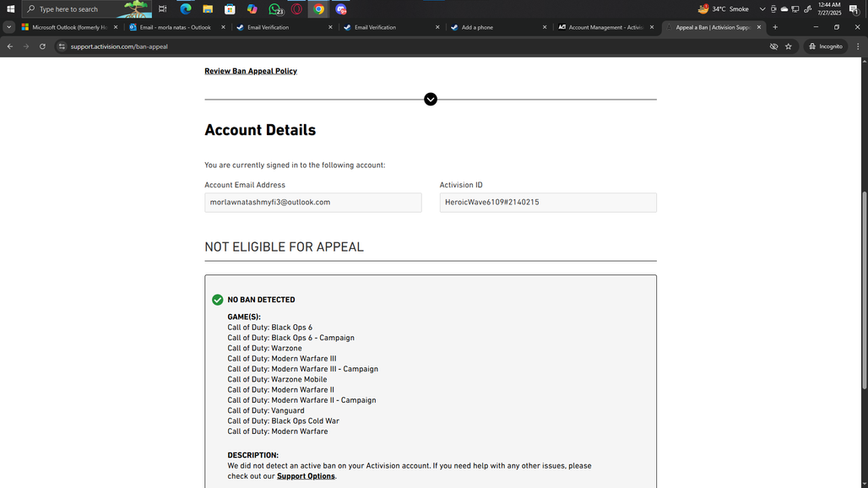868x488 pixels.
Task: Click "Call of Duty: Modern Warfare III - Campaign"
Action: (x=303, y=369)
